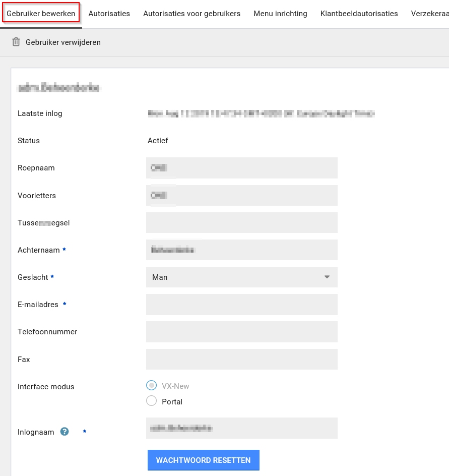Click the trash can delete icon
The width and height of the screenshot is (449, 476).
tap(16, 42)
